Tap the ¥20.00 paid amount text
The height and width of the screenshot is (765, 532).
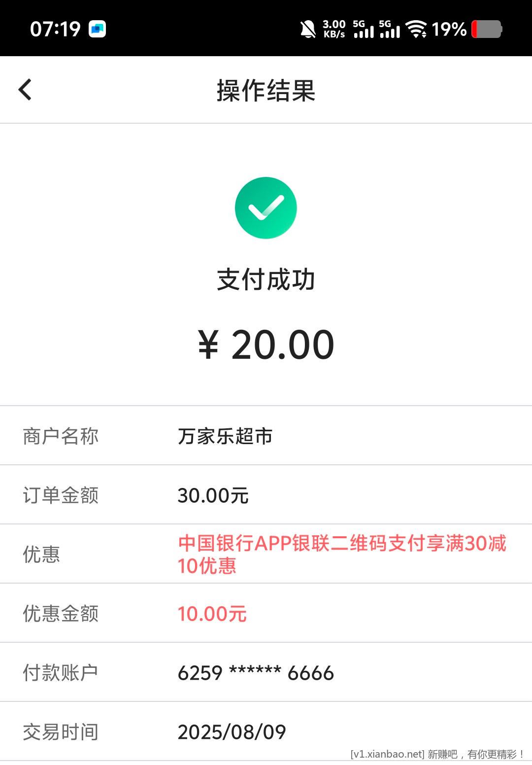(266, 345)
